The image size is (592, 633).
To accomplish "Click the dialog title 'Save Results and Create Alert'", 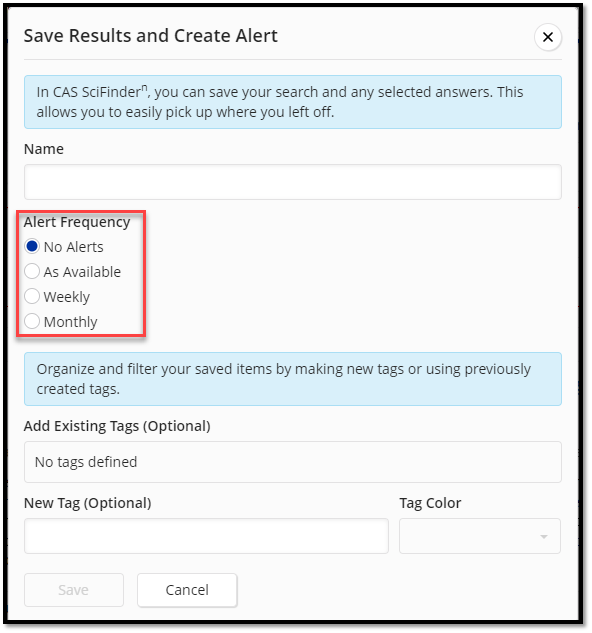I will 151,36.
